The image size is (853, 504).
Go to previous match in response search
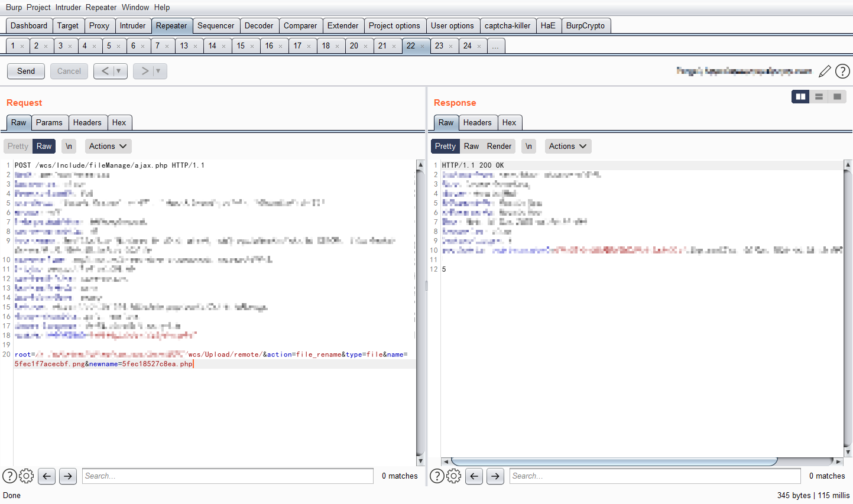click(x=474, y=476)
